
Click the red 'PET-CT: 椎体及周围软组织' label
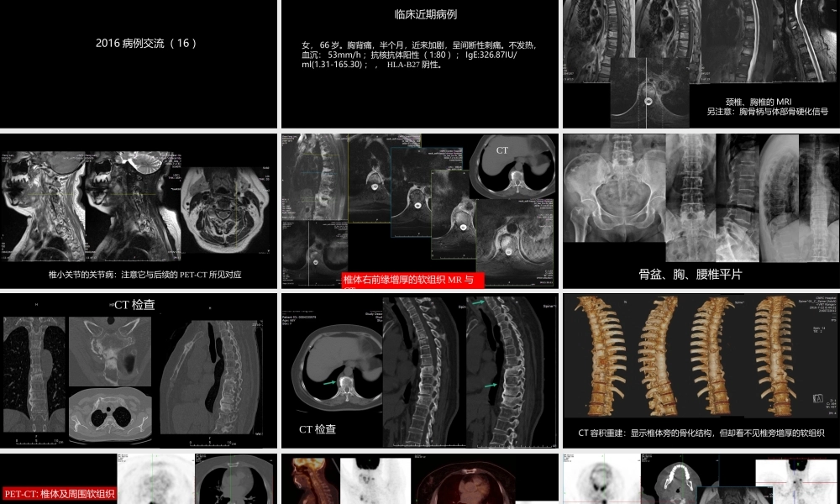(x=60, y=494)
